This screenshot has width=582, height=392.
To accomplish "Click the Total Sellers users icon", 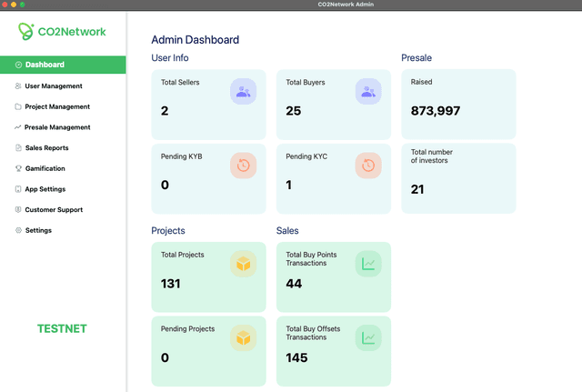I will pyautogui.click(x=243, y=91).
